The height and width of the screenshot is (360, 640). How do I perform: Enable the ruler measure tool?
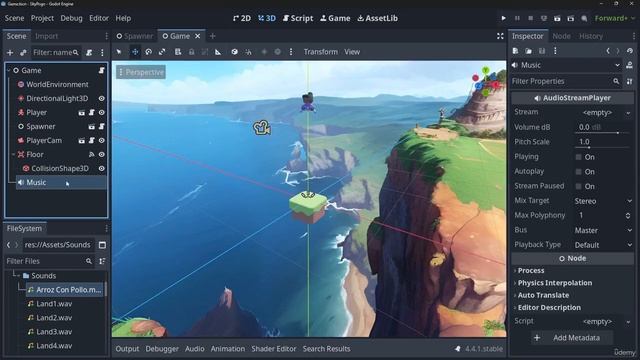[x=218, y=52]
